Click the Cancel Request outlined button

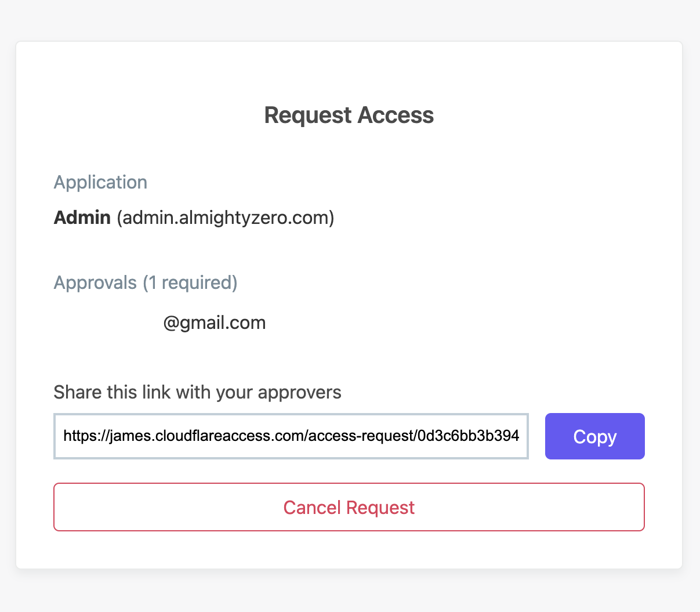349,507
